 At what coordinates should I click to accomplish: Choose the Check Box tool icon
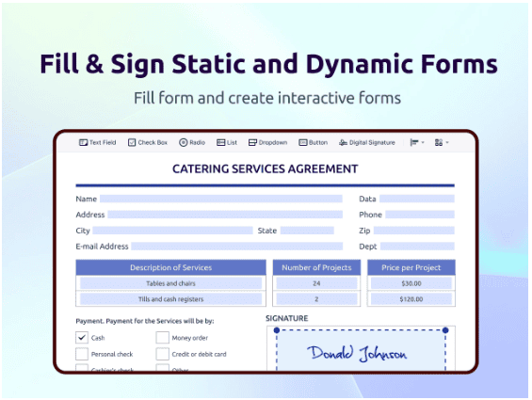[132, 142]
